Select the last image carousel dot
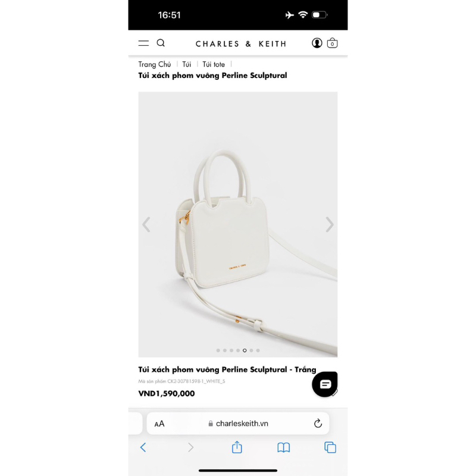Image resolution: width=476 pixels, height=476 pixels. pyautogui.click(x=258, y=350)
